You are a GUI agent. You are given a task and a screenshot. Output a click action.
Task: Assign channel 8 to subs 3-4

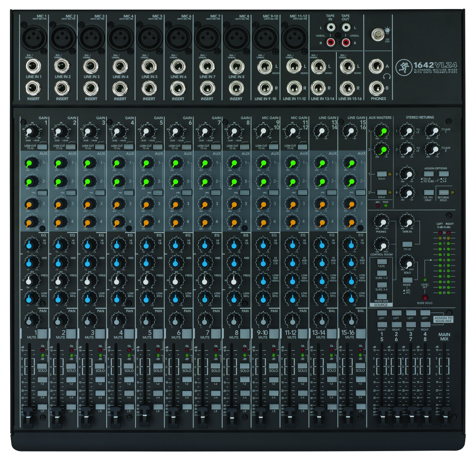point(245,393)
